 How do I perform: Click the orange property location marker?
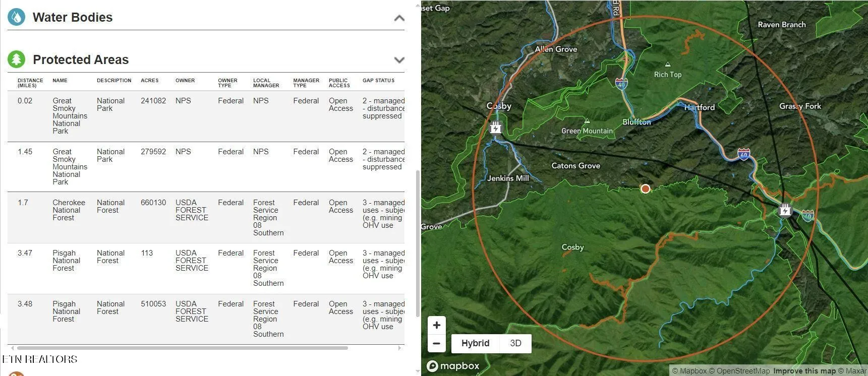645,189
